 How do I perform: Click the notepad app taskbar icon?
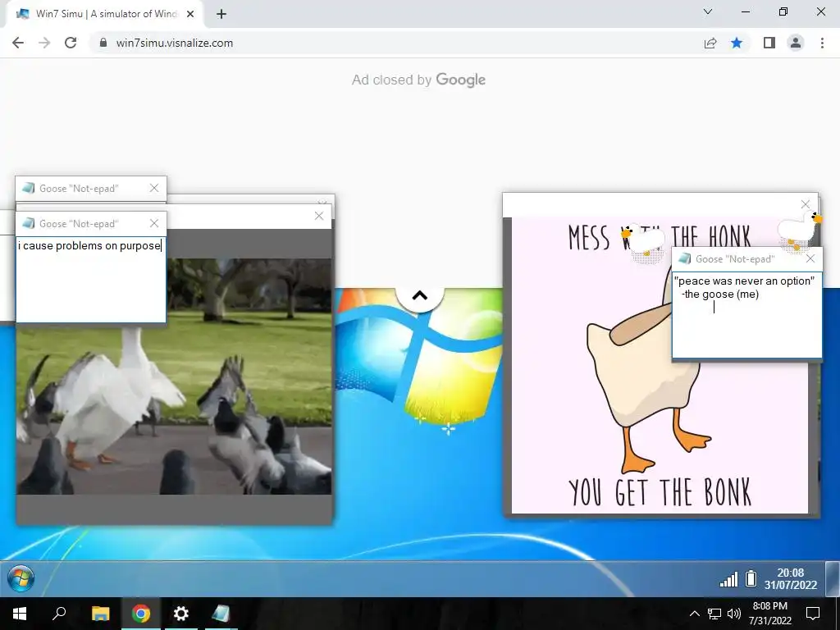point(221,614)
